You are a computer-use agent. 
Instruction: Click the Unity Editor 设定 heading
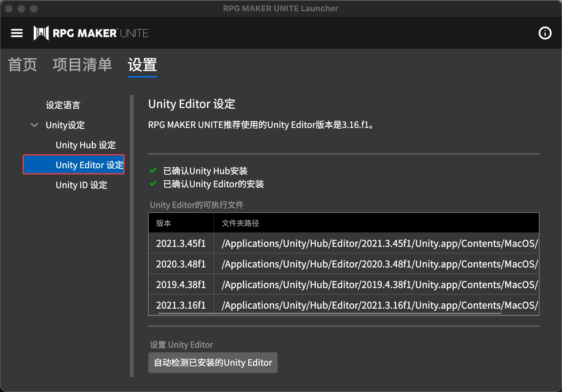click(x=192, y=104)
